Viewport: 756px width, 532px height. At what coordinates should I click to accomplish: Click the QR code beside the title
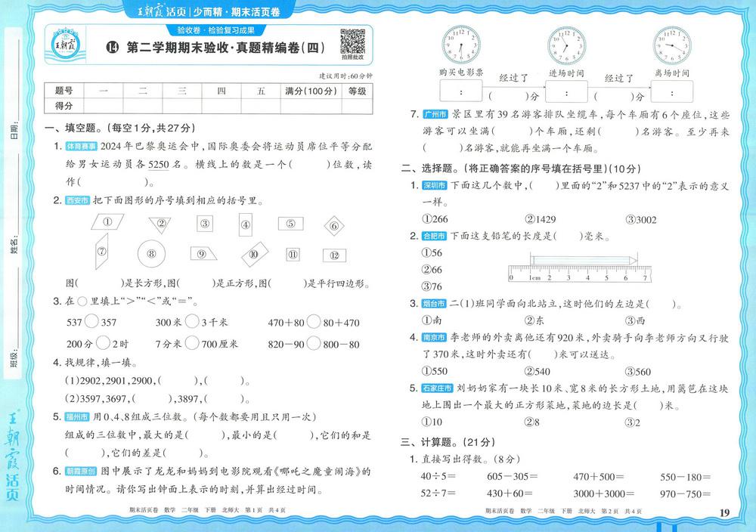point(353,42)
